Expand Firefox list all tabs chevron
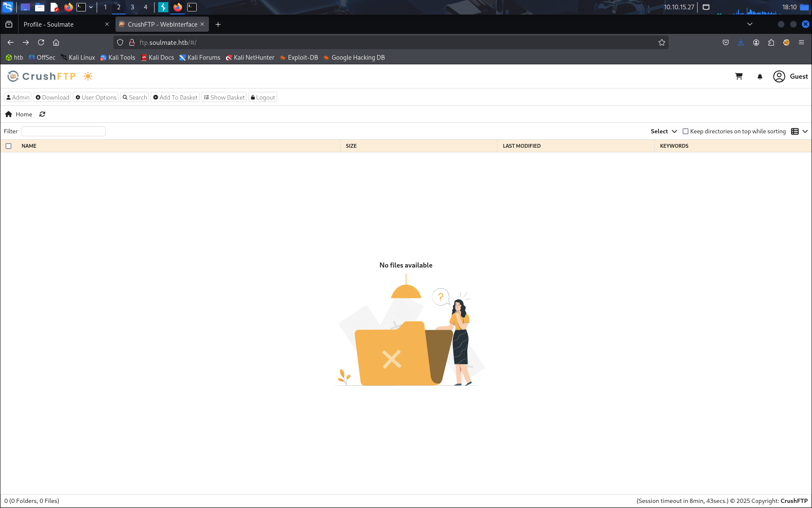The image size is (812, 508). point(749,24)
